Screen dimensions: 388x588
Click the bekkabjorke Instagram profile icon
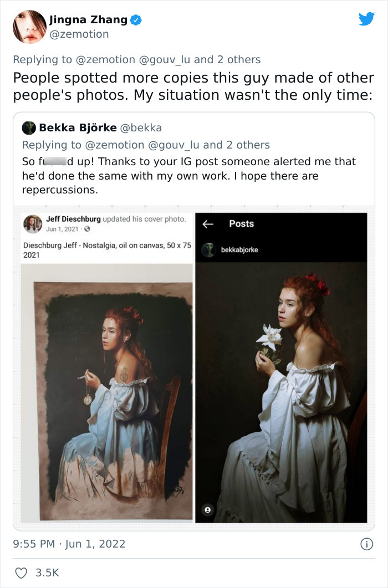208,250
